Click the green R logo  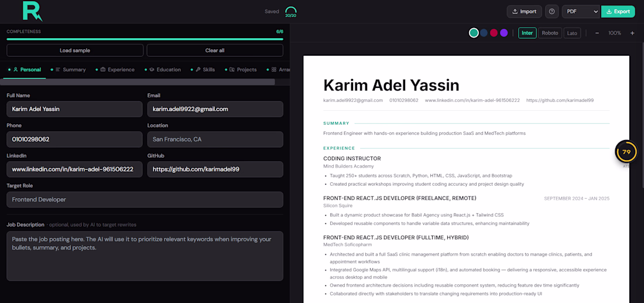[32, 11]
